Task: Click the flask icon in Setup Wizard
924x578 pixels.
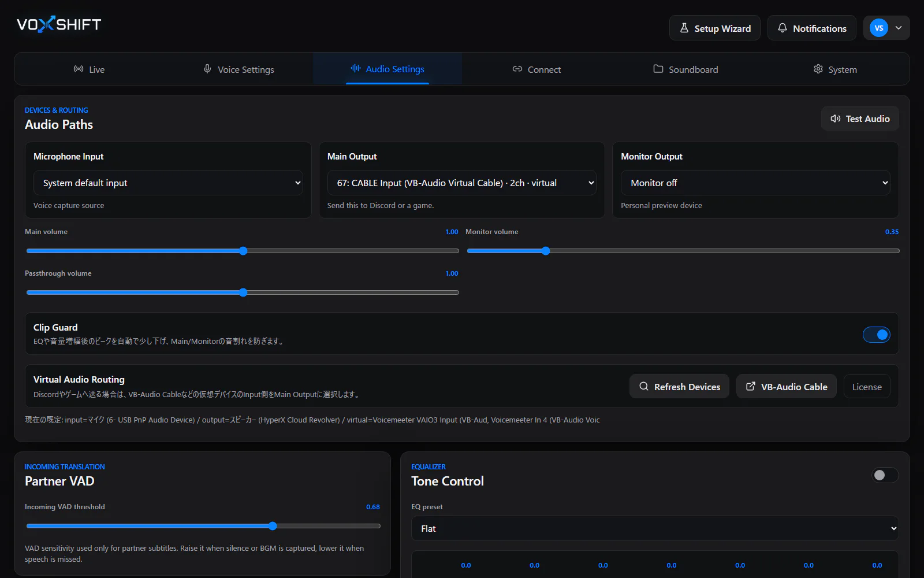Action: 684,28
